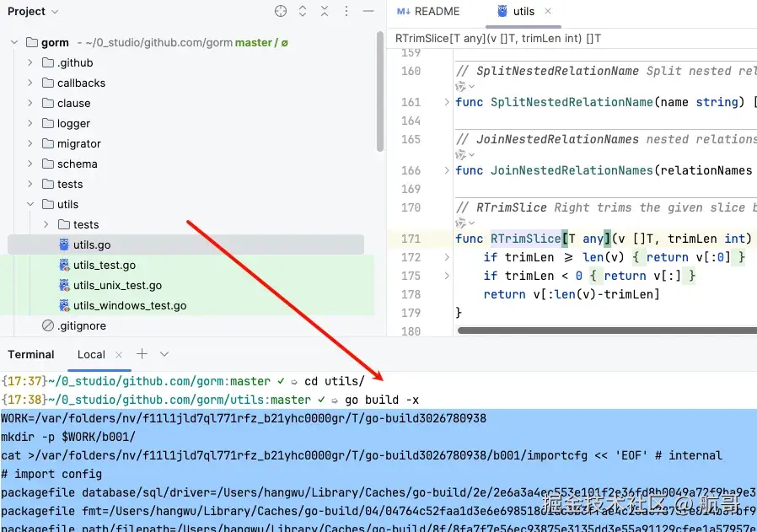This screenshot has width=757, height=532.
Task: Click the AI inlay icon above SplitNestedRelationName
Action: pyautogui.click(x=460, y=86)
